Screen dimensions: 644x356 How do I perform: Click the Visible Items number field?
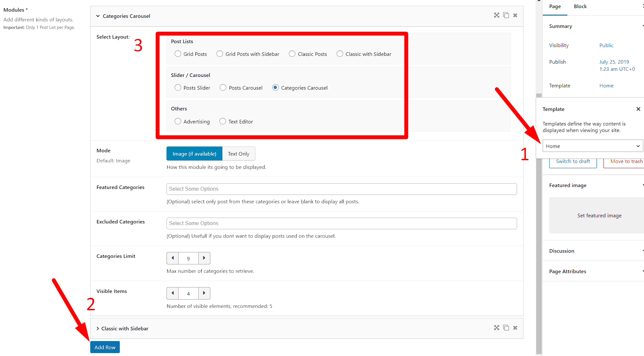click(188, 293)
